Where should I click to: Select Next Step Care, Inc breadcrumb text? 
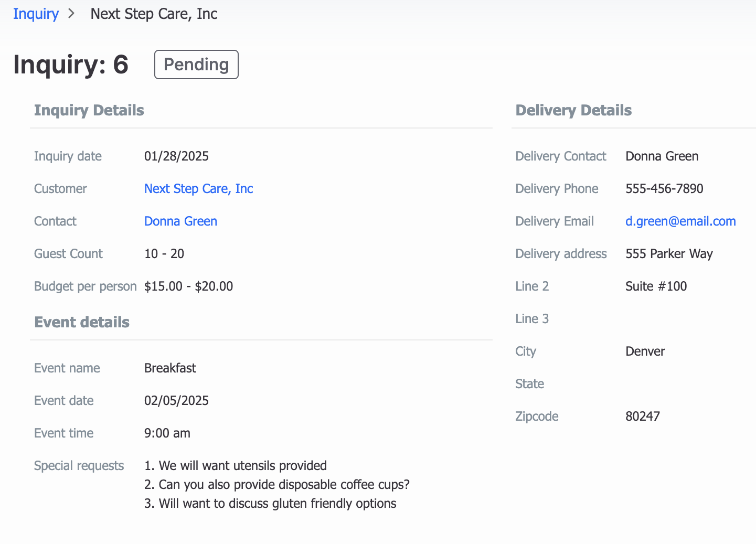coord(154,14)
